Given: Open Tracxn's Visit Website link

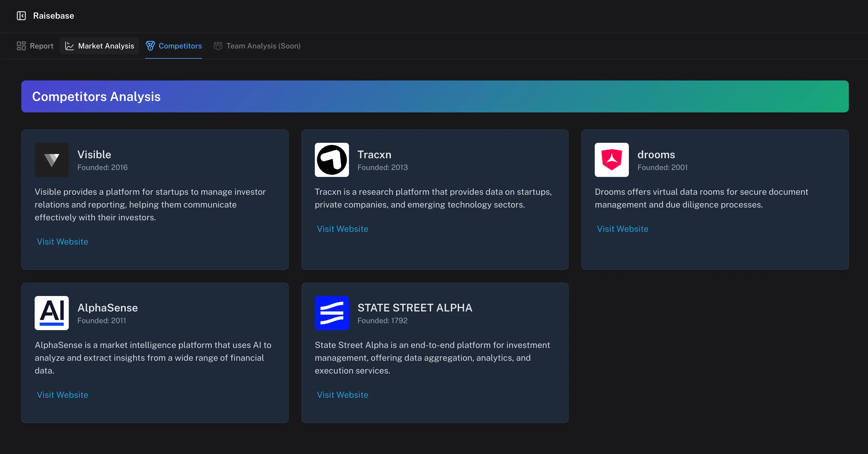Looking at the screenshot, I should click(342, 229).
